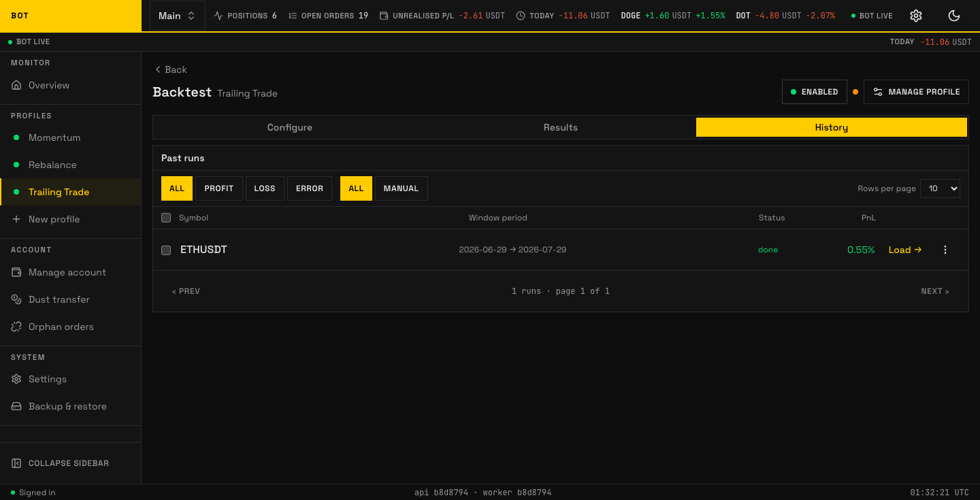Click the sliders icon in Manage Profile
The height and width of the screenshot is (500, 980).
878,92
